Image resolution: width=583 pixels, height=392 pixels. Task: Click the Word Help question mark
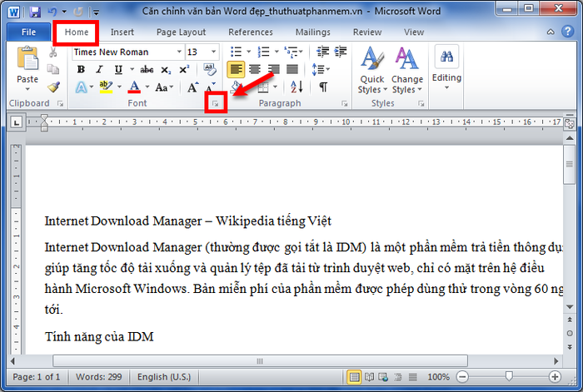click(x=568, y=32)
